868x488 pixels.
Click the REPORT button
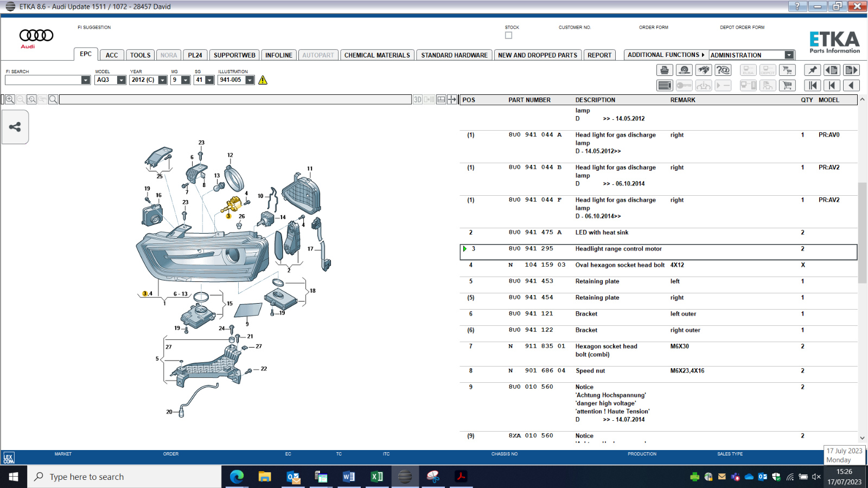pos(599,55)
